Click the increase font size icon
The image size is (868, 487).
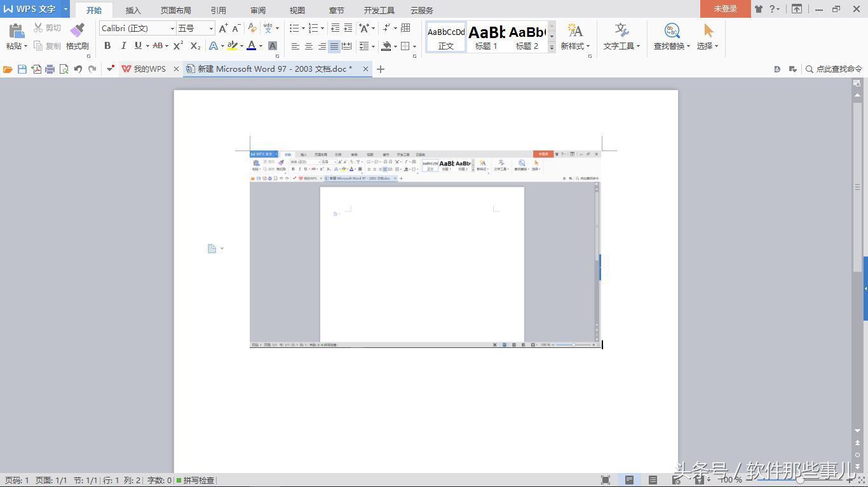coord(223,29)
